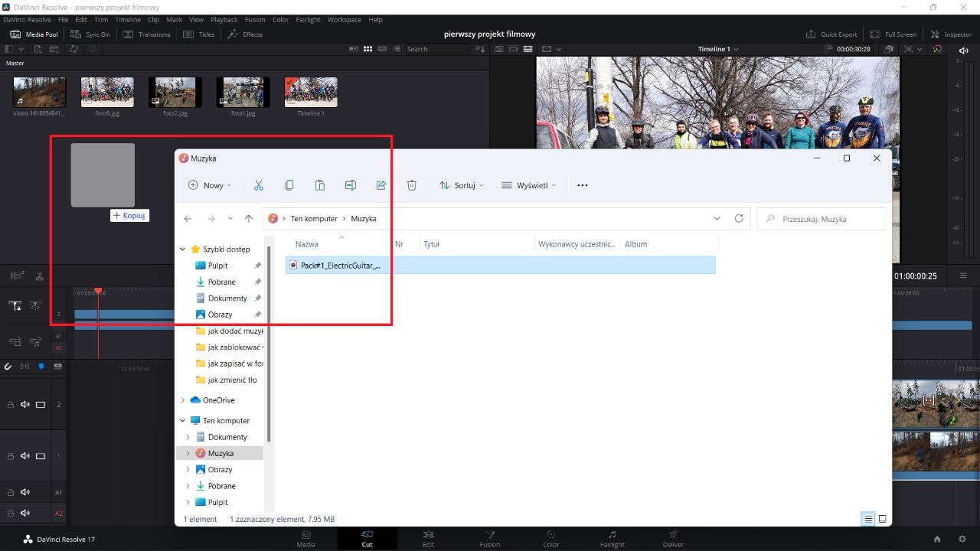
Task: Expand the Wyświetl dropdown
Action: click(x=528, y=184)
